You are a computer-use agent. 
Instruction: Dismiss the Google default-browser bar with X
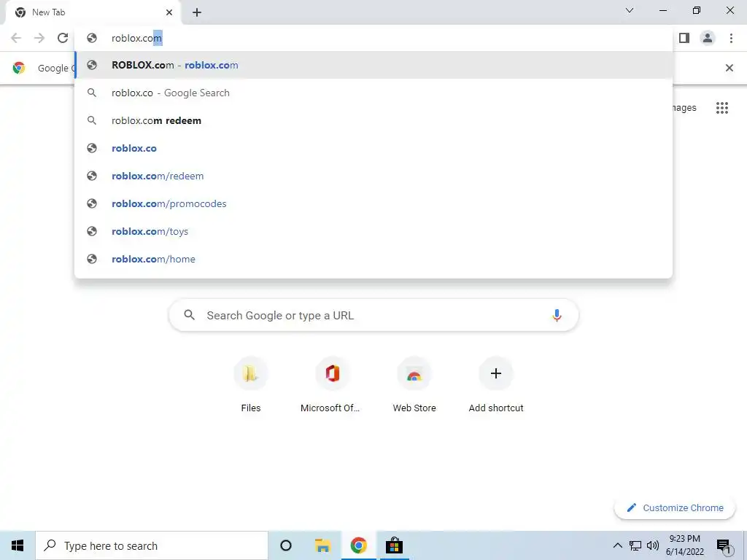[729, 68]
